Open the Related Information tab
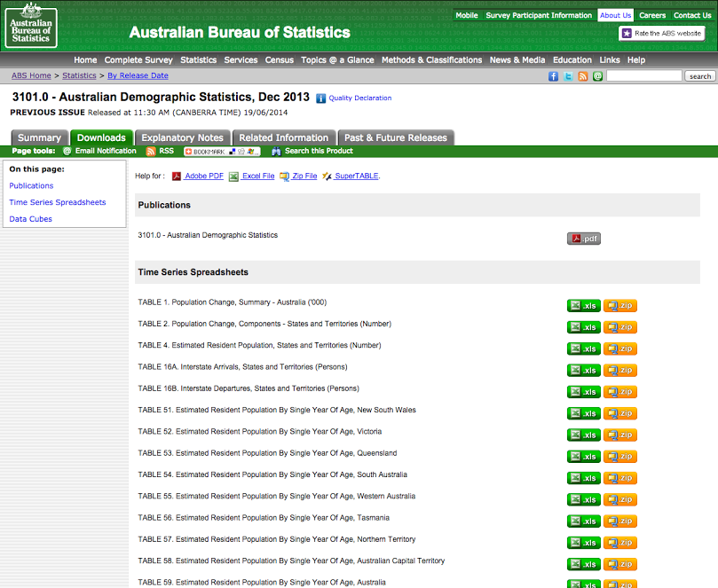Viewport: 718px width, 588px height. (x=283, y=137)
